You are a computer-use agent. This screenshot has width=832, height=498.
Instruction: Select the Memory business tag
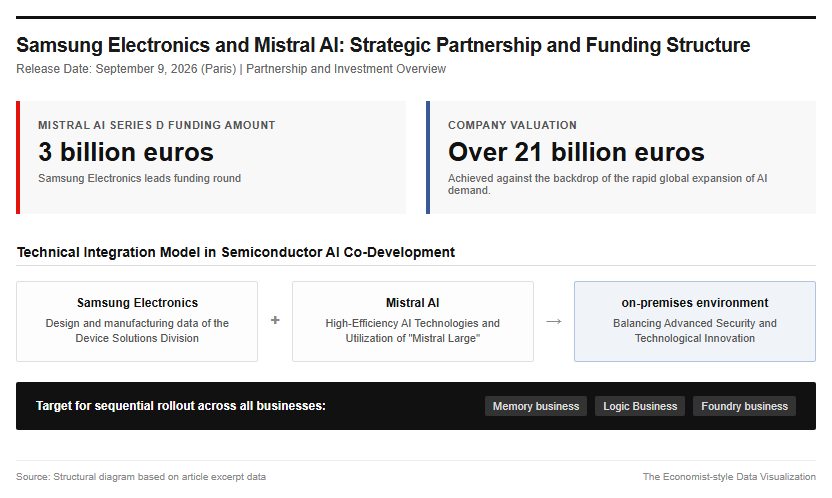point(536,406)
